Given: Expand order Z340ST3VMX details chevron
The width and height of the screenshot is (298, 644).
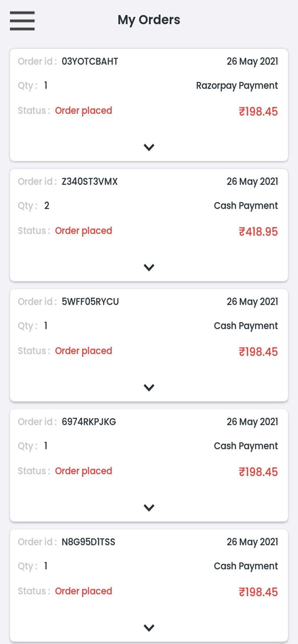Looking at the screenshot, I should 149,267.
